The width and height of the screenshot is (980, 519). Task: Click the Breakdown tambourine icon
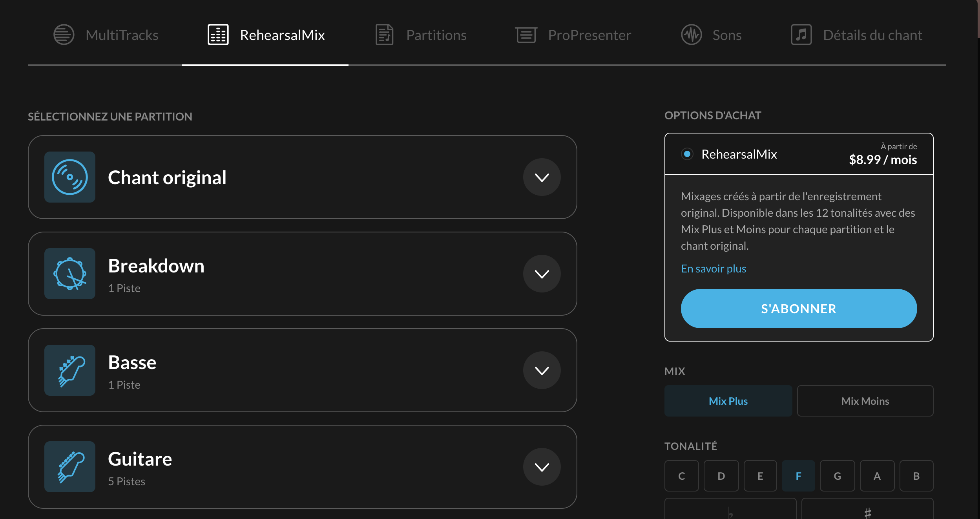(70, 274)
